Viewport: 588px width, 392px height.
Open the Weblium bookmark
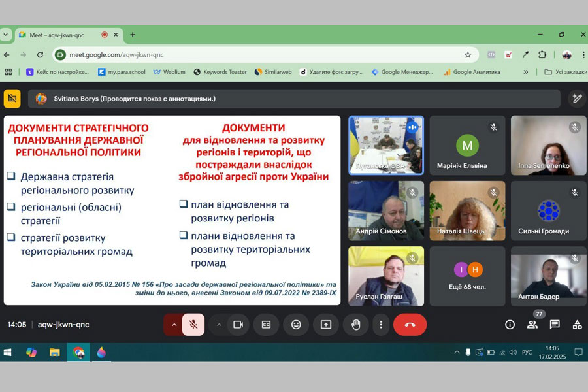tap(169, 72)
